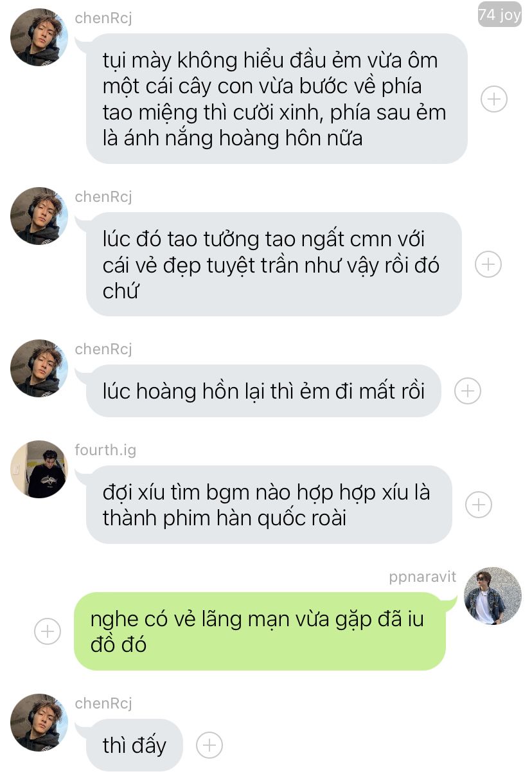Screen dimensions: 532x776
Task: Tap the username ppnaravit
Action: tap(423, 577)
